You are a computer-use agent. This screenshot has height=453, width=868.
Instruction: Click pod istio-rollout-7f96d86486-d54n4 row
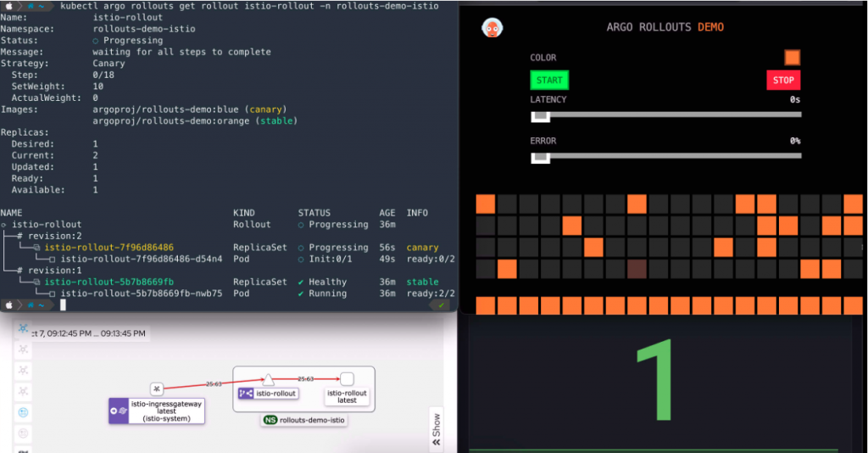[142, 260]
